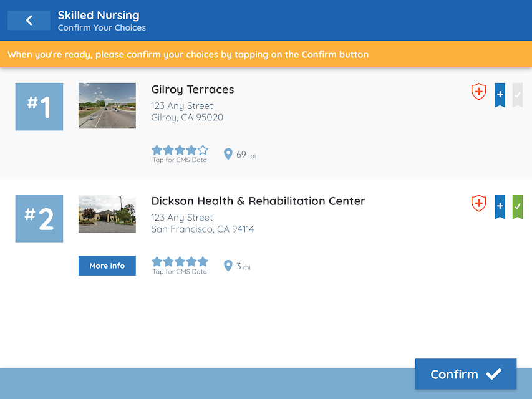
Task: Tap the map pin next to 3 mi
Action: click(x=228, y=266)
